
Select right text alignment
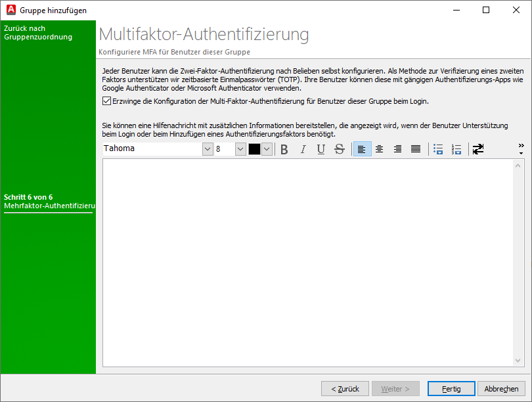[x=397, y=149]
